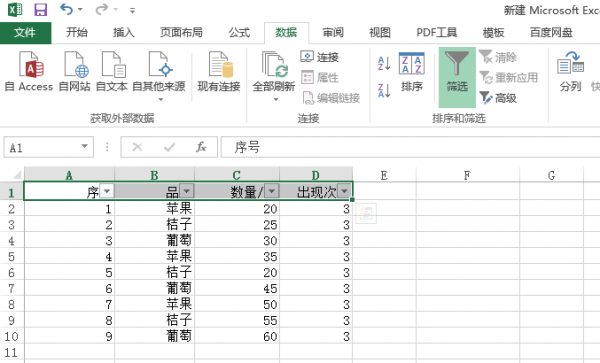Switch to the 审阅 tab
Screen dimensions: 600x363
(x=333, y=33)
